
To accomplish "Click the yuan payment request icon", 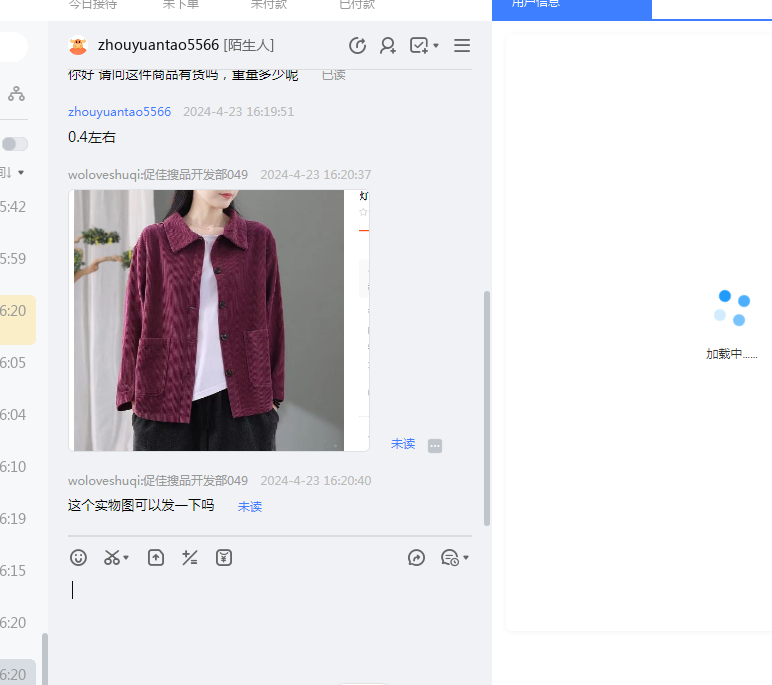I will pyautogui.click(x=224, y=558).
